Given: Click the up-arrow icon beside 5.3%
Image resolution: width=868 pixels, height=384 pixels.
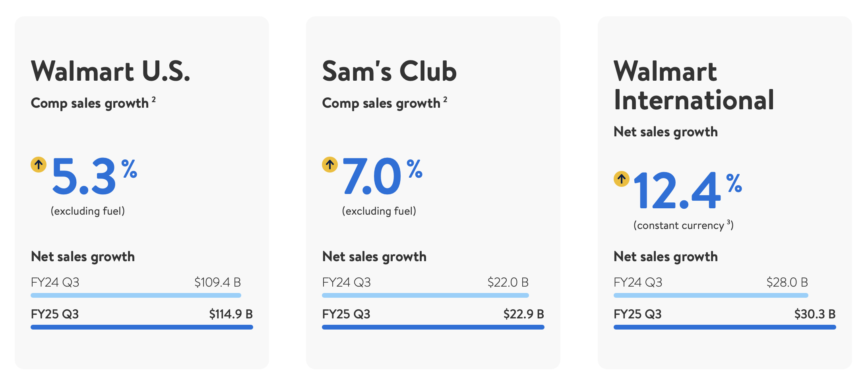Looking at the screenshot, I should pyautogui.click(x=39, y=165).
